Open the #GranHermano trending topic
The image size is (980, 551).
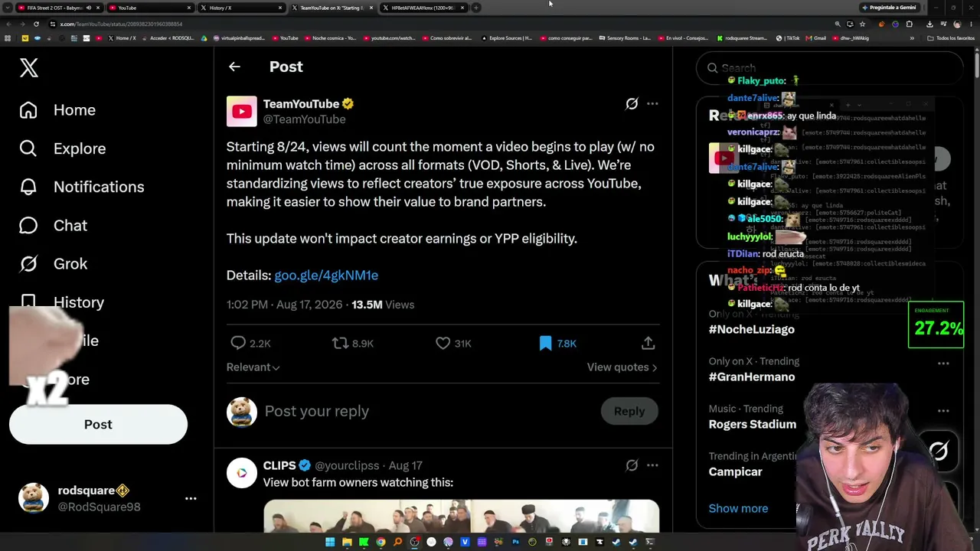751,377
